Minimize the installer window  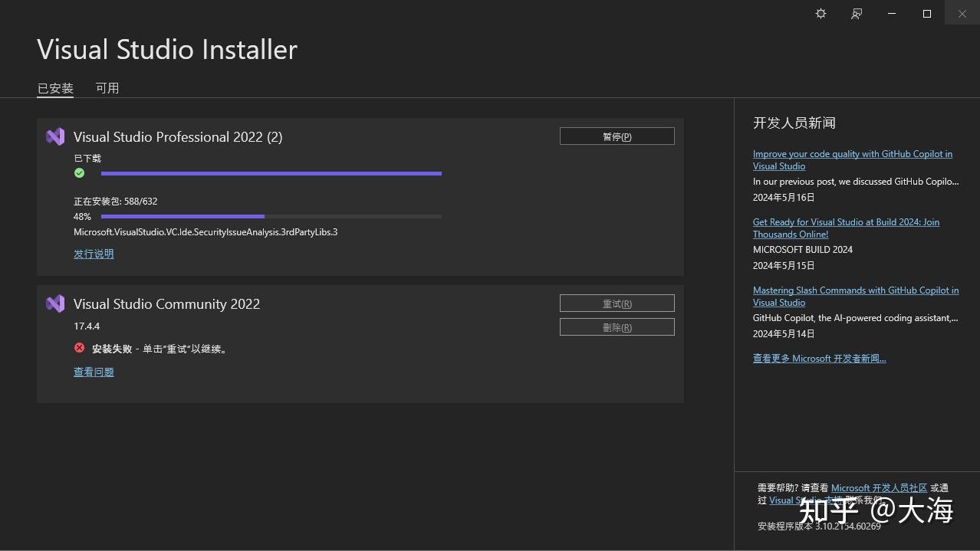click(x=891, y=14)
